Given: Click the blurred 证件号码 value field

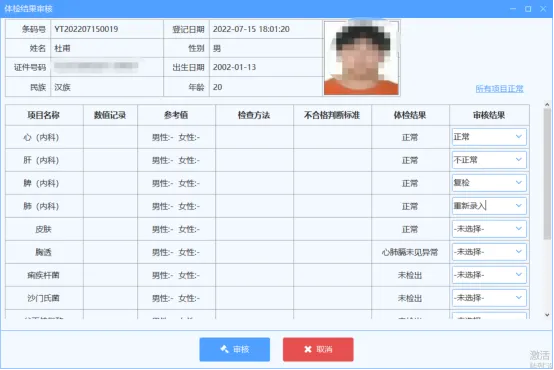Looking at the screenshot, I should click(96, 66).
